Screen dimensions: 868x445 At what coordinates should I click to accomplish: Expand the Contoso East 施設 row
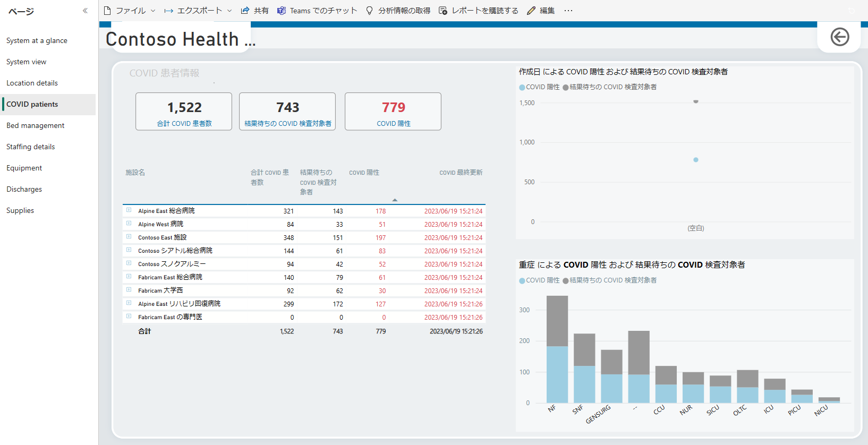pos(129,237)
